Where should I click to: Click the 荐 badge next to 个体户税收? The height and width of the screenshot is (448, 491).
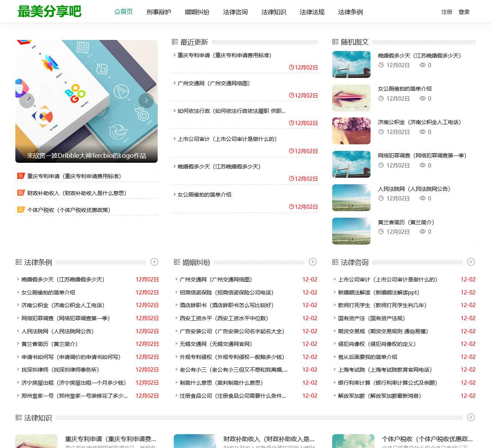coord(20,210)
